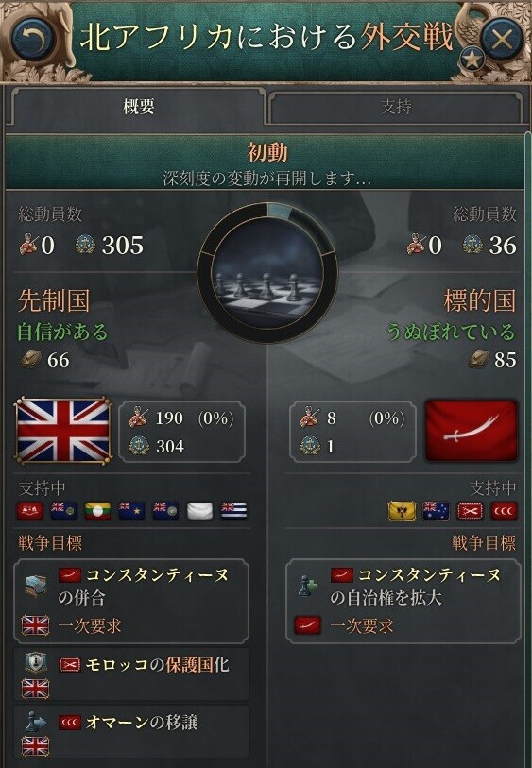
Task: Select the モロッコの保護国化 war goal
Action: 131,674
